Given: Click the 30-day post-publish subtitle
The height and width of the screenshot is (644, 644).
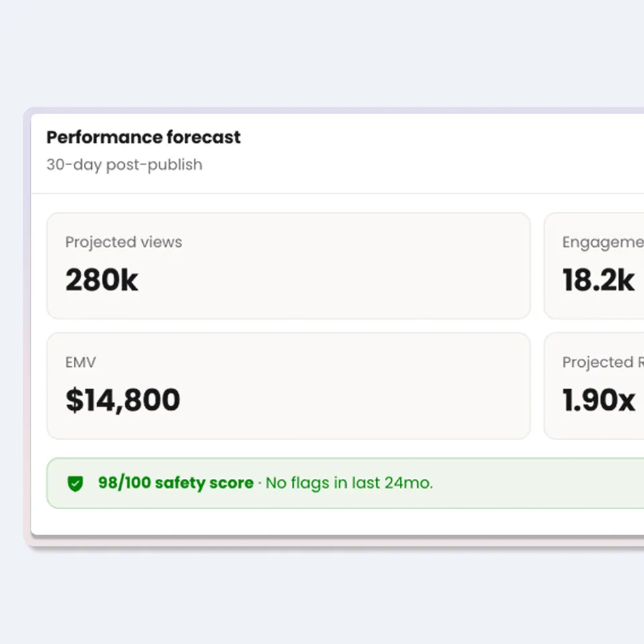Looking at the screenshot, I should pos(125,165).
